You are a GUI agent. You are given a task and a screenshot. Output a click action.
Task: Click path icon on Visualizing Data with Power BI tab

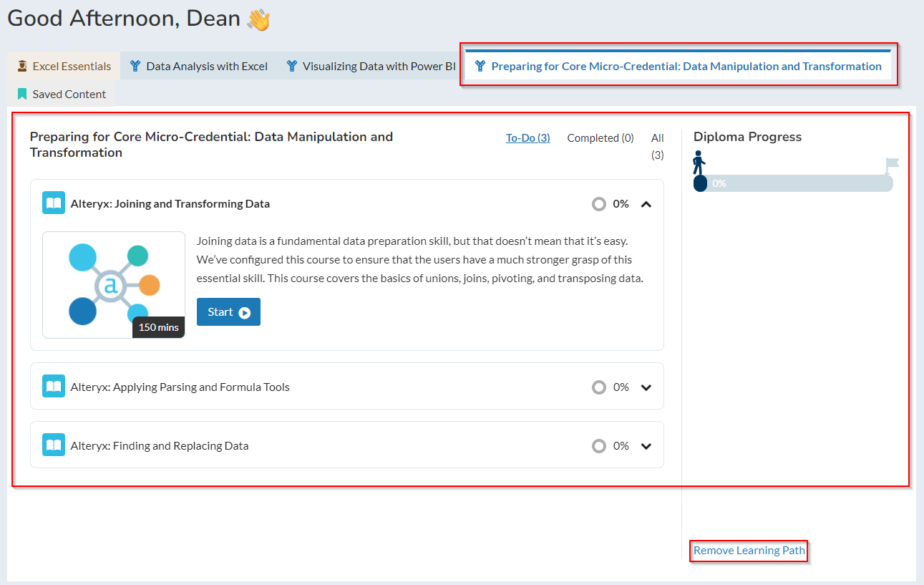291,67
